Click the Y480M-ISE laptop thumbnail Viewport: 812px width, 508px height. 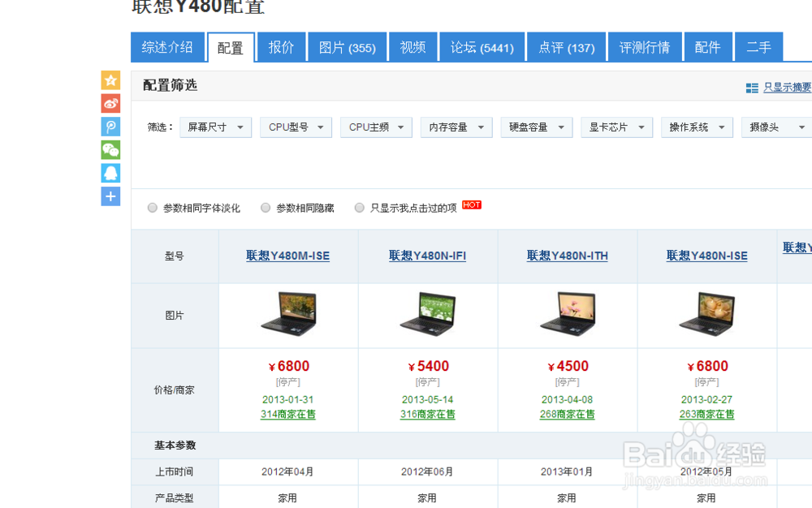[x=289, y=314]
